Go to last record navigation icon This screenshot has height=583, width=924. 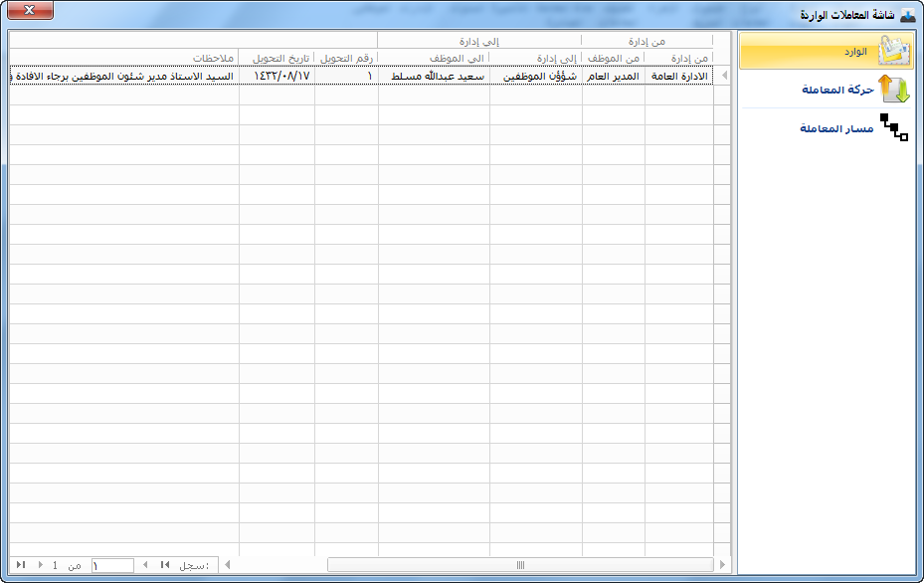coord(21,565)
